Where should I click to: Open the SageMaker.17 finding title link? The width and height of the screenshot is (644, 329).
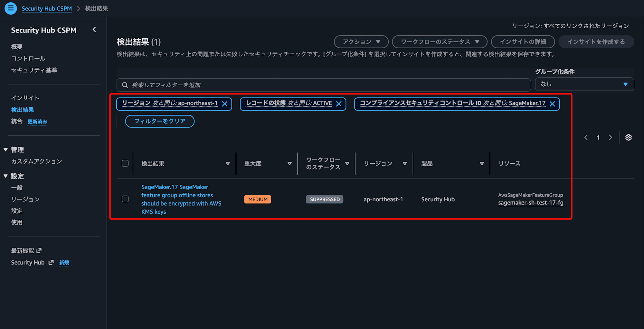181,199
